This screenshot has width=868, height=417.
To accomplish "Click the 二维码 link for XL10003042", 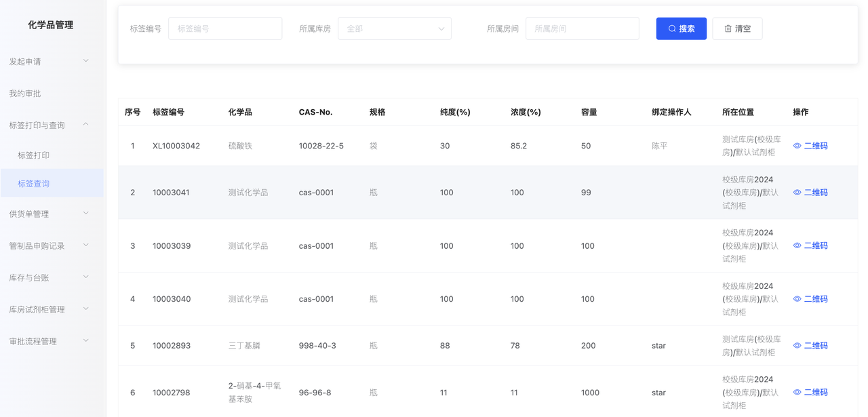I will [x=816, y=146].
